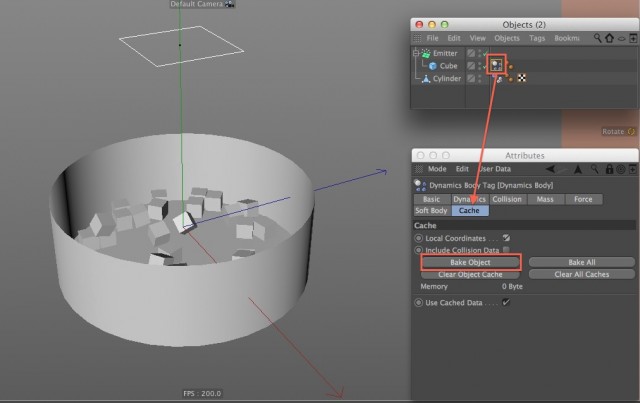Switch to the Soft Body tab
The image size is (640, 403).
click(x=431, y=210)
